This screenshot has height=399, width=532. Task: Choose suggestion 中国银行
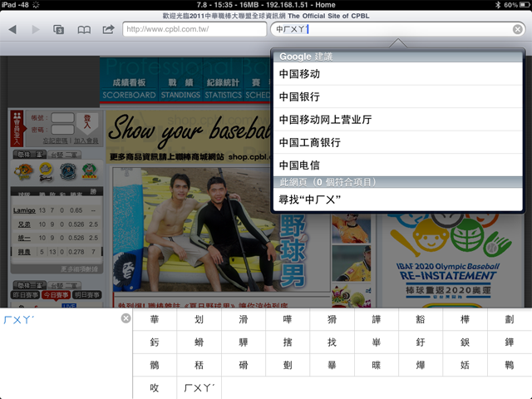[397, 96]
